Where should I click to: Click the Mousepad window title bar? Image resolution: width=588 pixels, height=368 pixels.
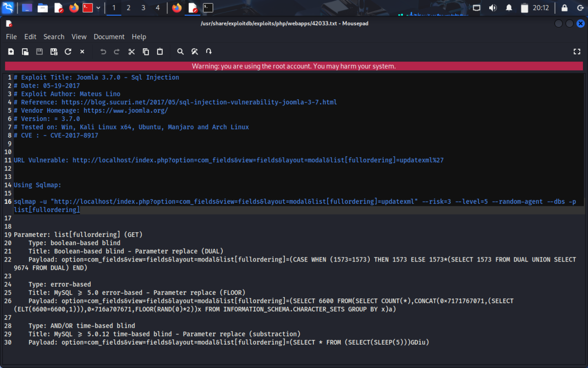click(x=284, y=23)
